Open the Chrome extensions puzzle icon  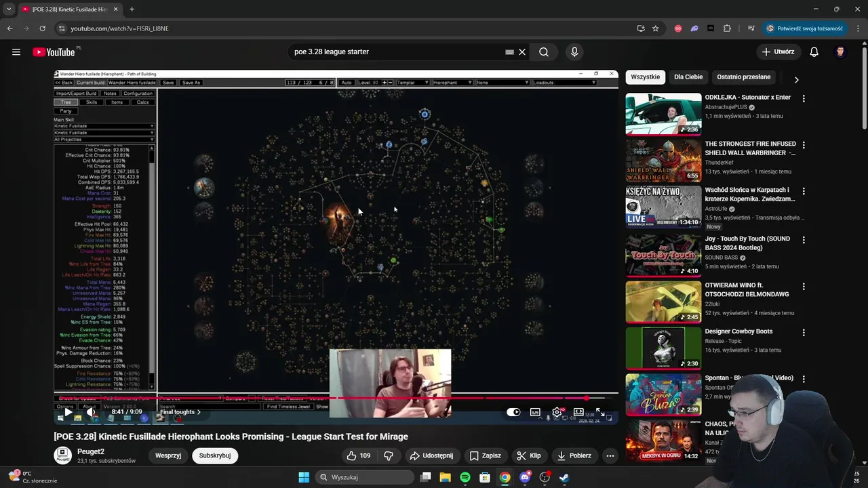[727, 28]
